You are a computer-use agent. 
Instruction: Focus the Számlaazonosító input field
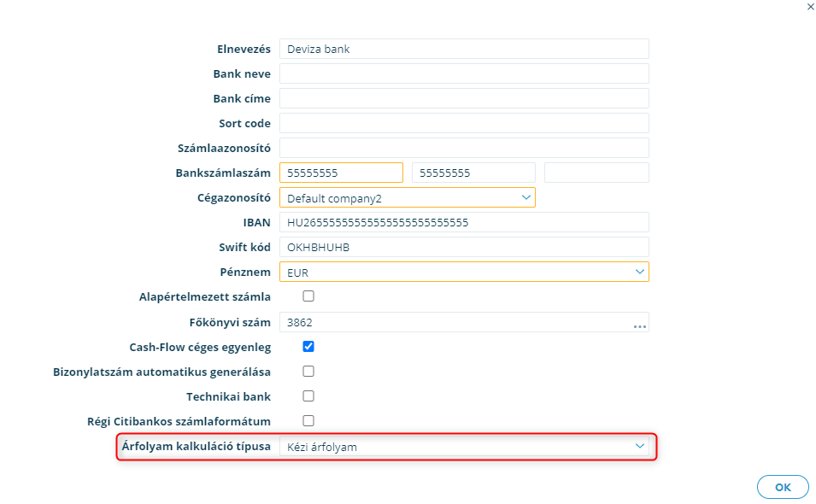tap(464, 148)
